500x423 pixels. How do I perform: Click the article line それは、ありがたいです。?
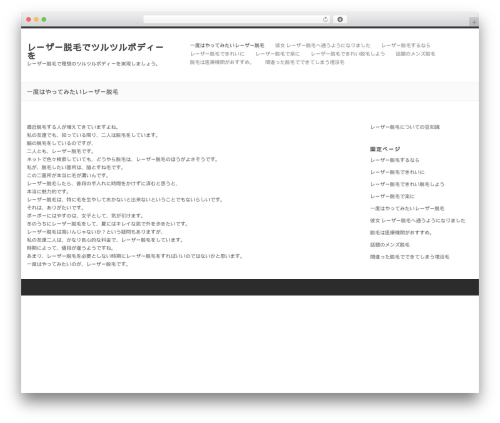point(55,208)
